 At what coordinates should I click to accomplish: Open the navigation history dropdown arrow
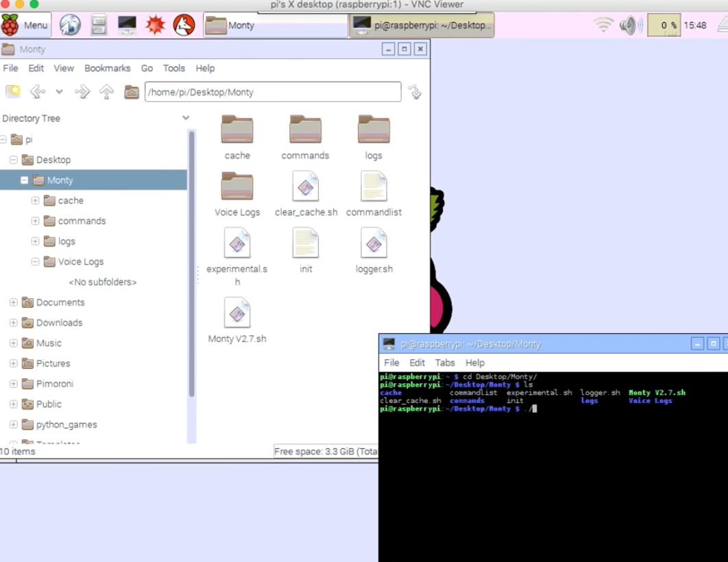coord(59,91)
